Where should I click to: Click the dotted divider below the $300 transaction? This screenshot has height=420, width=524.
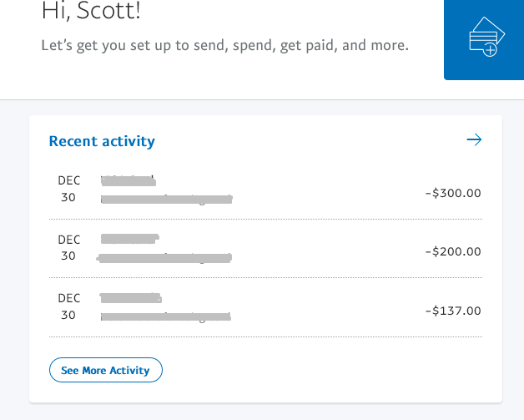click(x=265, y=219)
